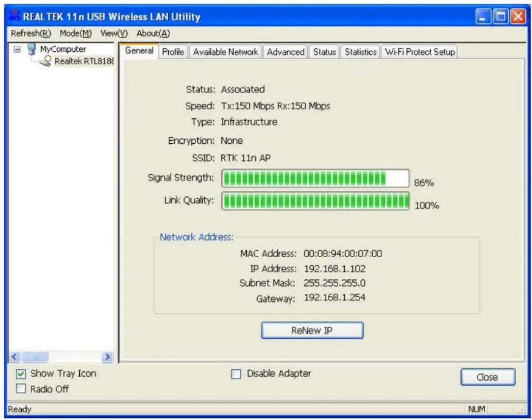Click the Realtek RTL8188 adapter icon
The height and width of the screenshot is (420, 532).
pos(45,61)
